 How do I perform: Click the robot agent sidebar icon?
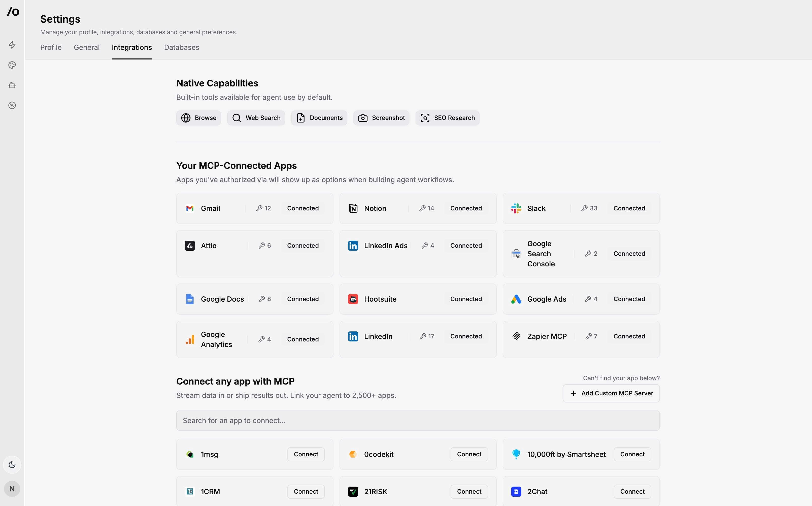click(12, 85)
